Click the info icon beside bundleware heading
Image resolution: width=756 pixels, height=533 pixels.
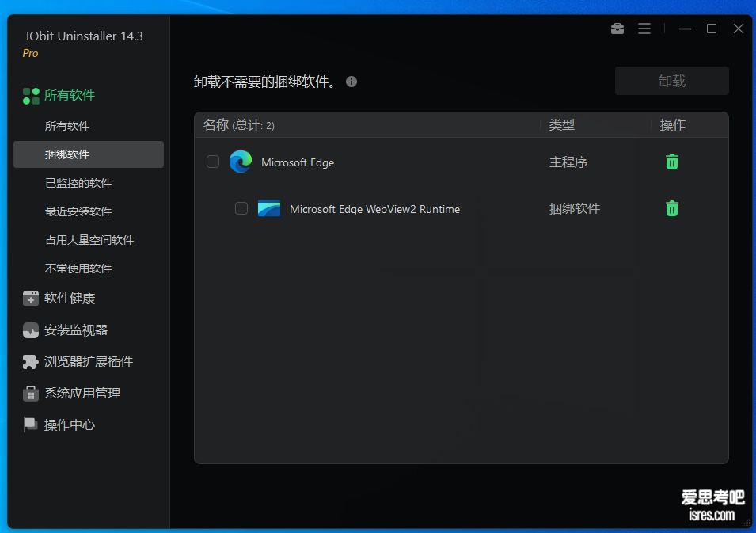coord(351,82)
